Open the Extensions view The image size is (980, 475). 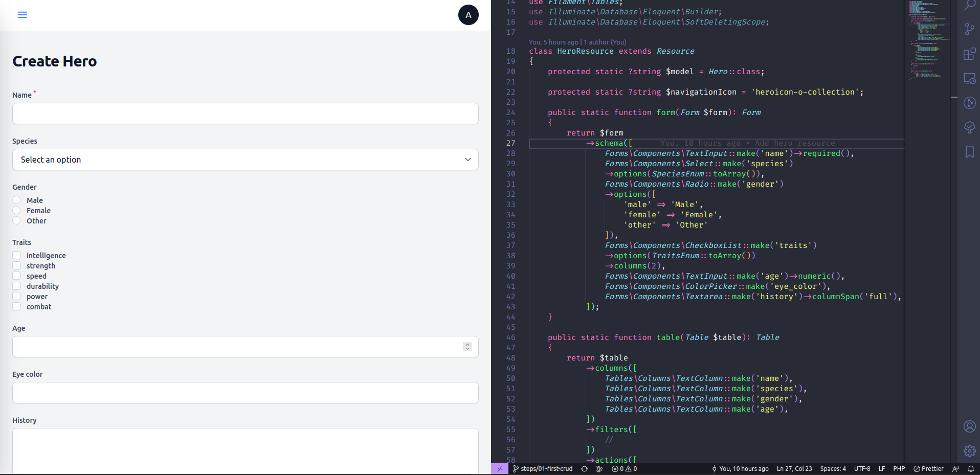969,54
